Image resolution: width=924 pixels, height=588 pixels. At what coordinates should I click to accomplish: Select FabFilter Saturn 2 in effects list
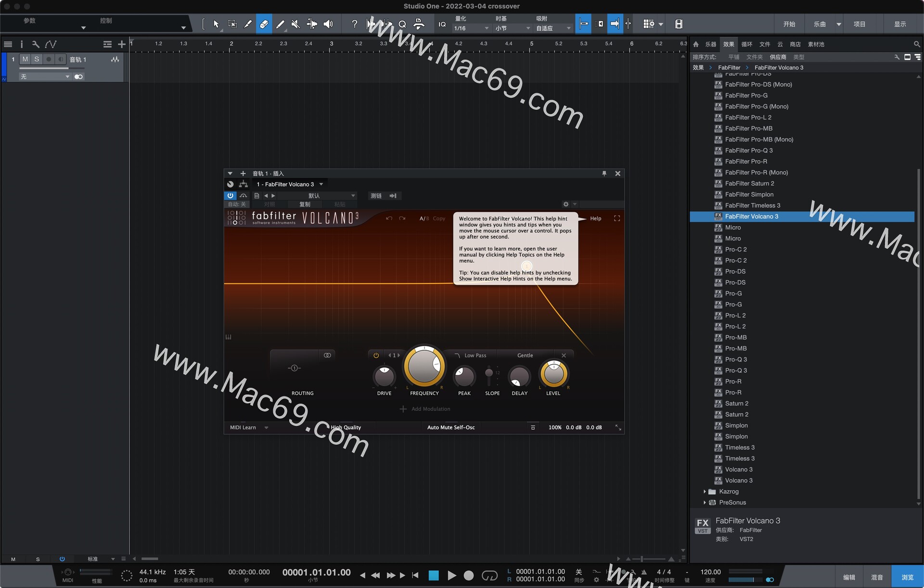click(749, 183)
